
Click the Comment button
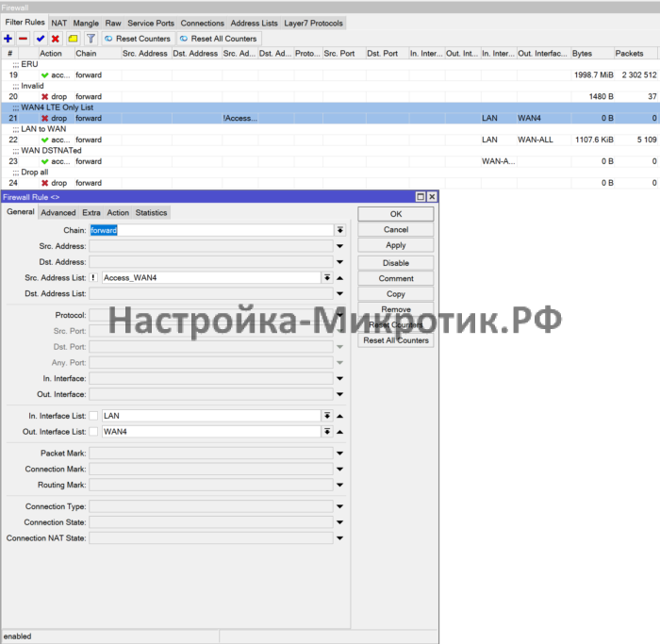point(396,279)
